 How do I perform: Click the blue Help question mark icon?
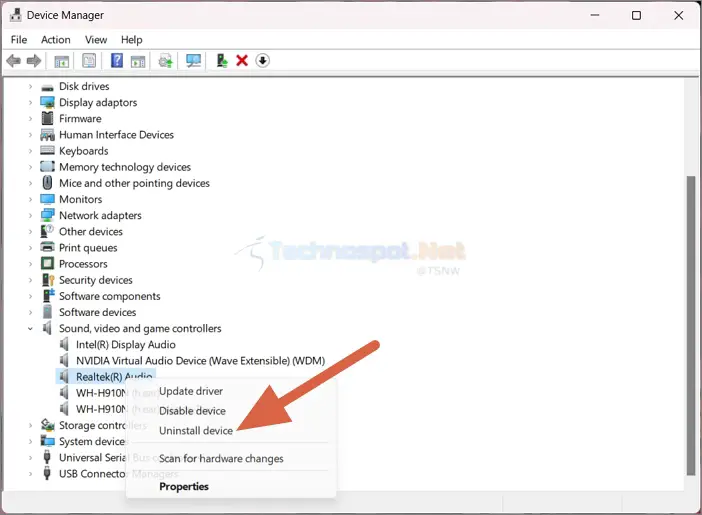coord(117,60)
